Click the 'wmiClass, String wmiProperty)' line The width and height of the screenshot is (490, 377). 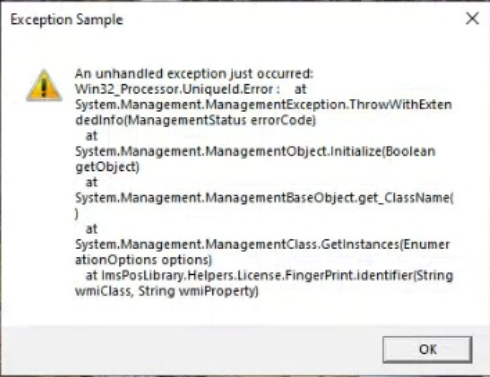167,291
